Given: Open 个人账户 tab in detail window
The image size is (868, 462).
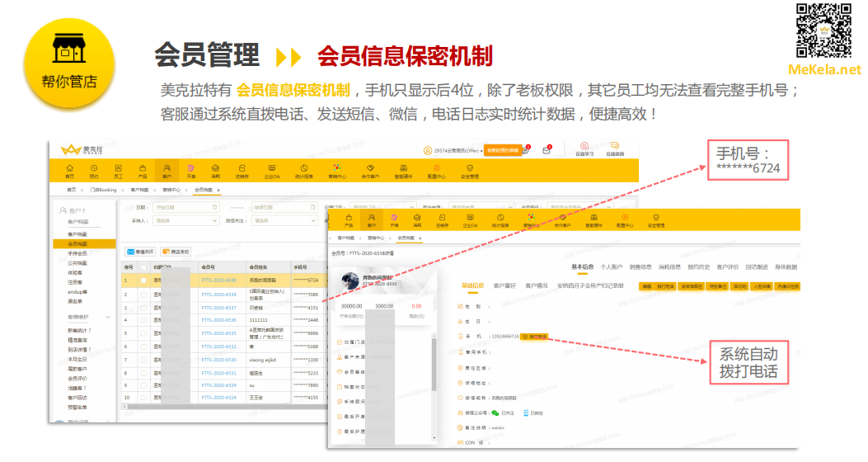Looking at the screenshot, I should point(611,267).
